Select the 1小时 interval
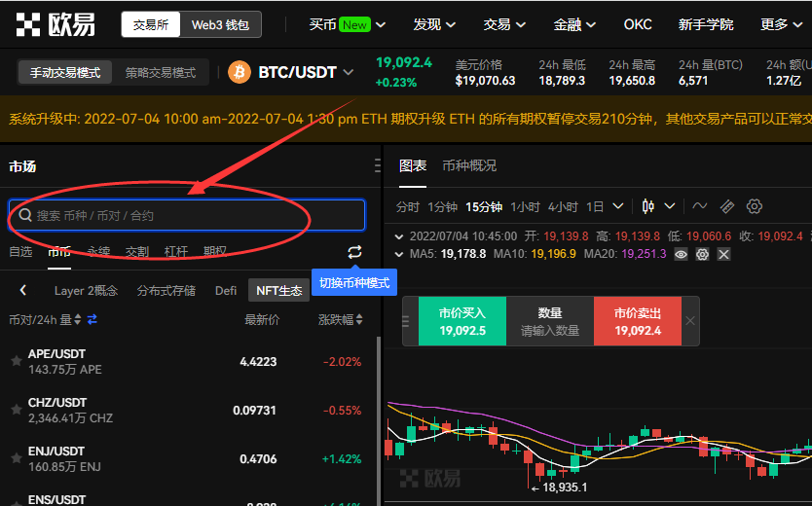This screenshot has width=812, height=506. (x=525, y=207)
